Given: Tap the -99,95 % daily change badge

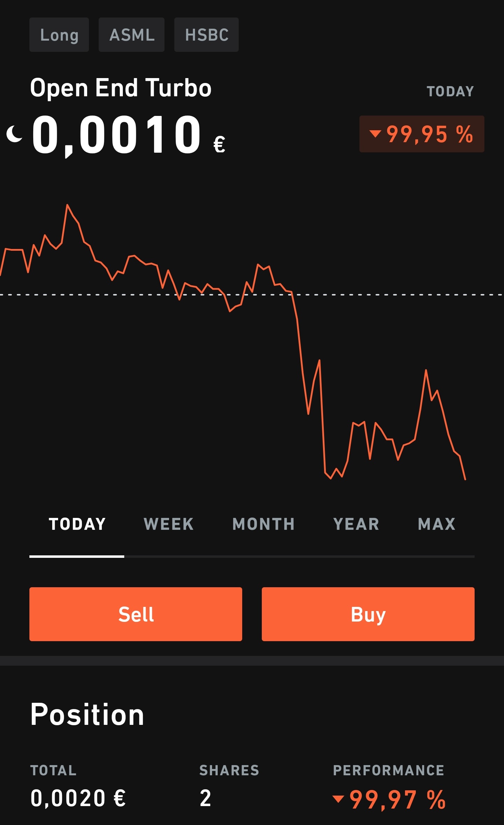Looking at the screenshot, I should [x=422, y=134].
